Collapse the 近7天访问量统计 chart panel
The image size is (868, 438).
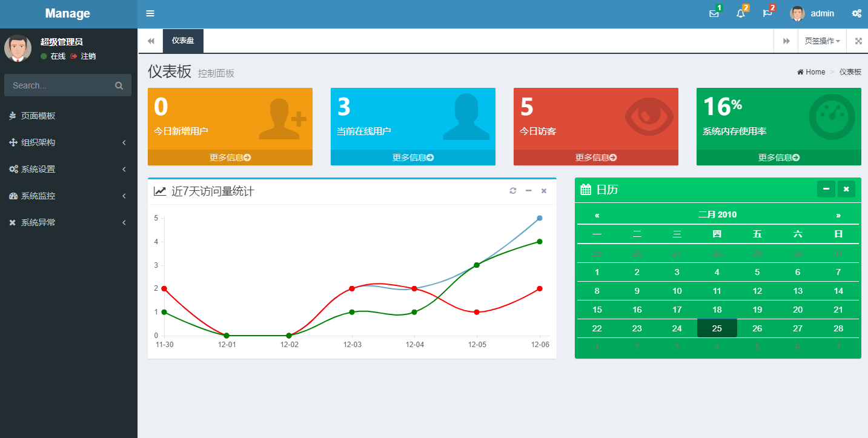tap(528, 191)
